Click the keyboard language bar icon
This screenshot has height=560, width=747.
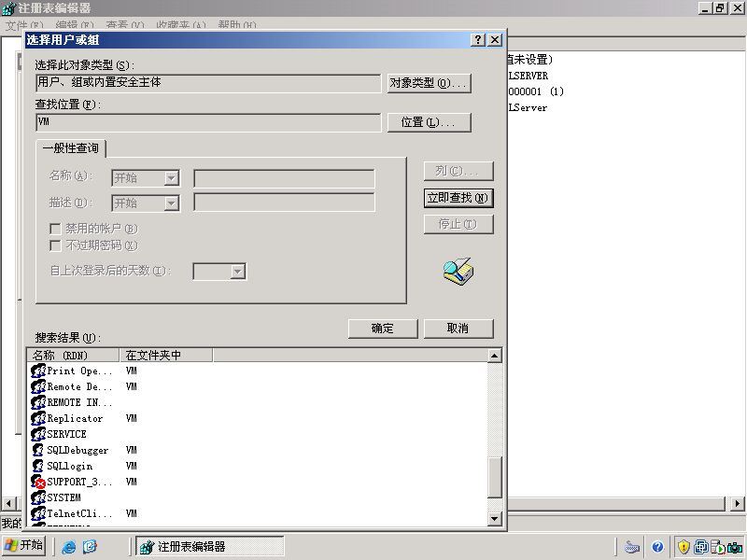tap(632, 547)
